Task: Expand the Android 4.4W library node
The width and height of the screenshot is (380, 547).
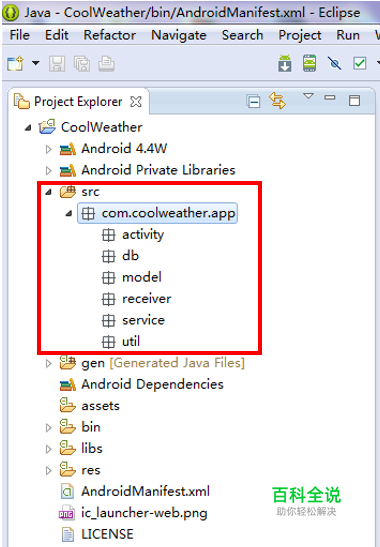Action: pos(49,149)
